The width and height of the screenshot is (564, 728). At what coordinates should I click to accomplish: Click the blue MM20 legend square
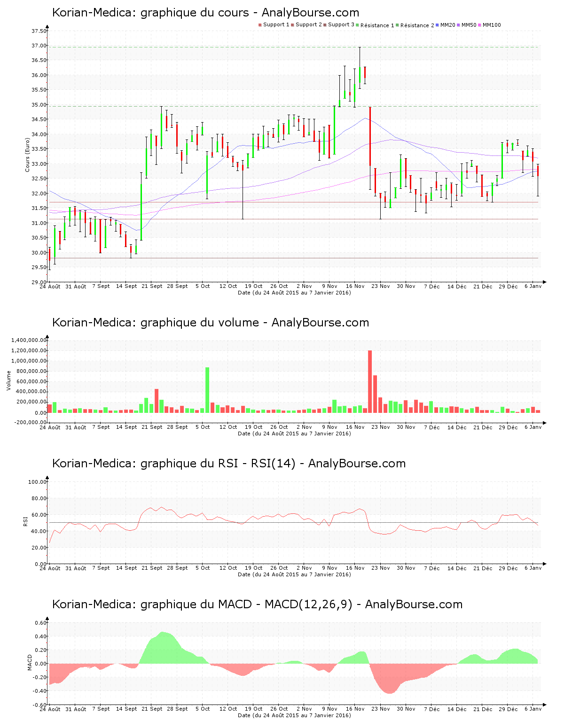438,25
